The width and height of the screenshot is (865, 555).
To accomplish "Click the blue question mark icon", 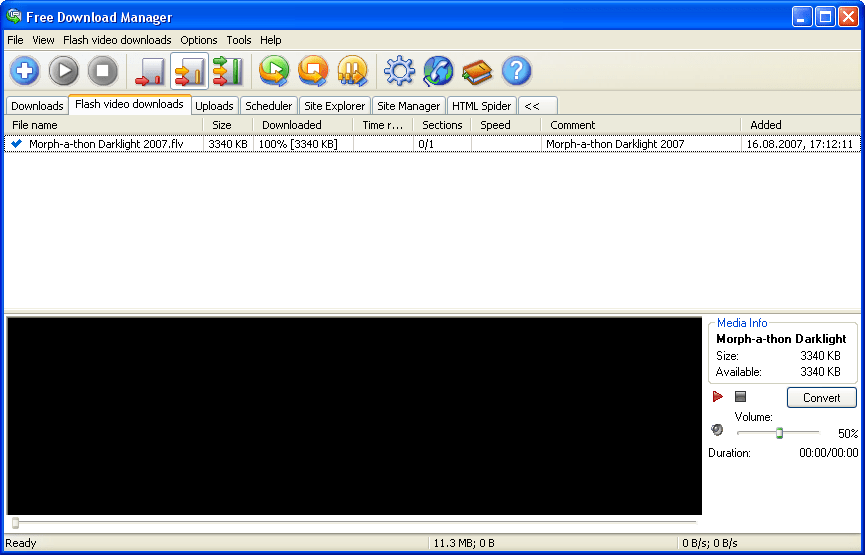I will 516,71.
